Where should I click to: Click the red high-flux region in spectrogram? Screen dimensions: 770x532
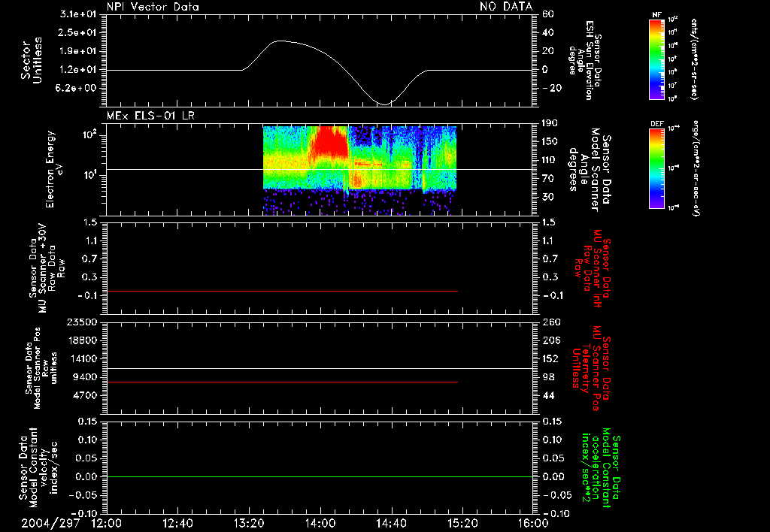pos(330,141)
